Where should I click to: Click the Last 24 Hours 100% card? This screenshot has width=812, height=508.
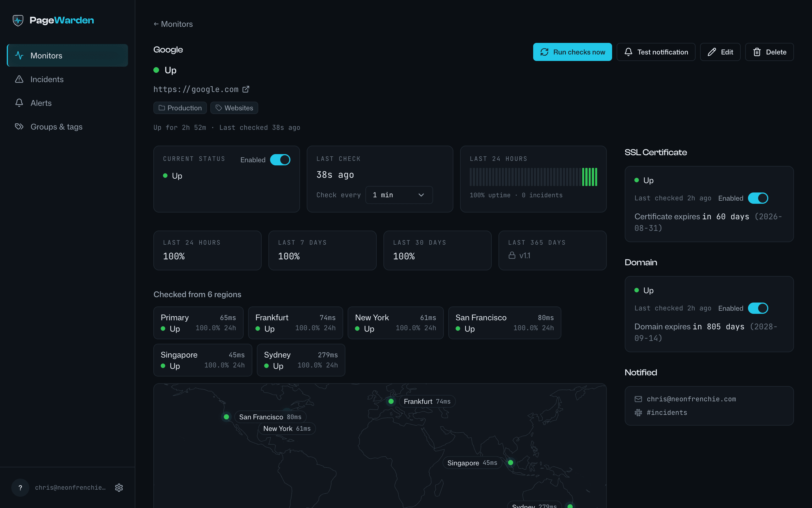(207, 250)
